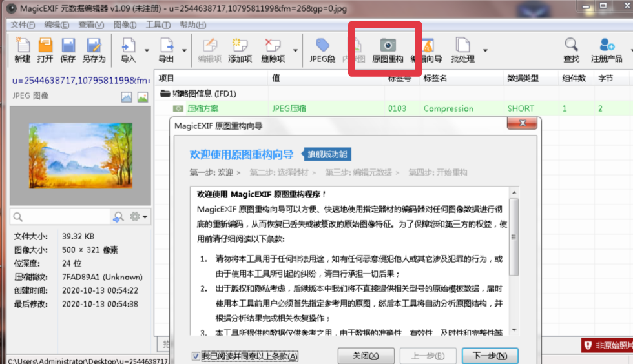Viewport: 633px width, 364px height.
Task: Click the 7FAD89A1 (Unknown) fingerprint value
Action: coord(102,278)
